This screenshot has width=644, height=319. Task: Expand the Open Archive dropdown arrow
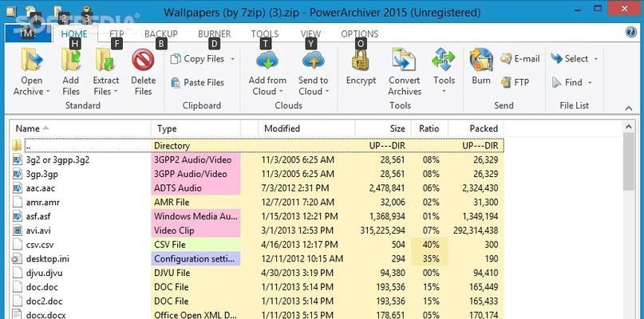pos(48,92)
